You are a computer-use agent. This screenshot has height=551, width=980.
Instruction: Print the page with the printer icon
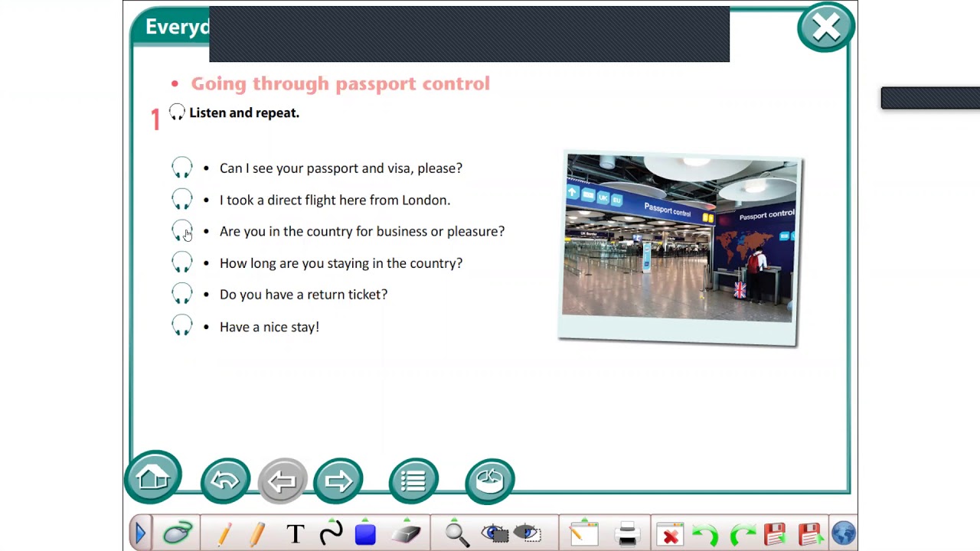point(627,533)
